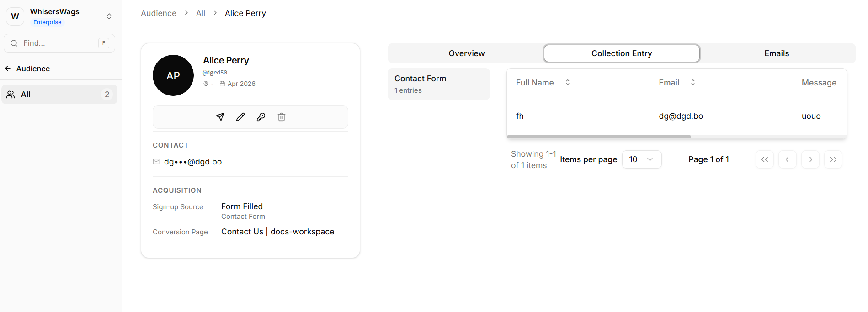Image resolution: width=868 pixels, height=312 pixels.
Task: Switch to the Overview tab
Action: (466, 53)
